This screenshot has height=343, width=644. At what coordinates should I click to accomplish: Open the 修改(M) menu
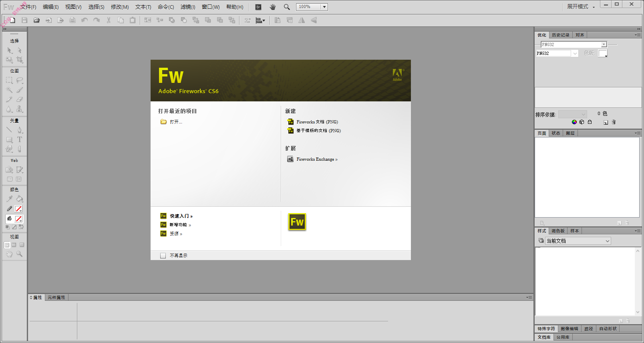120,7
